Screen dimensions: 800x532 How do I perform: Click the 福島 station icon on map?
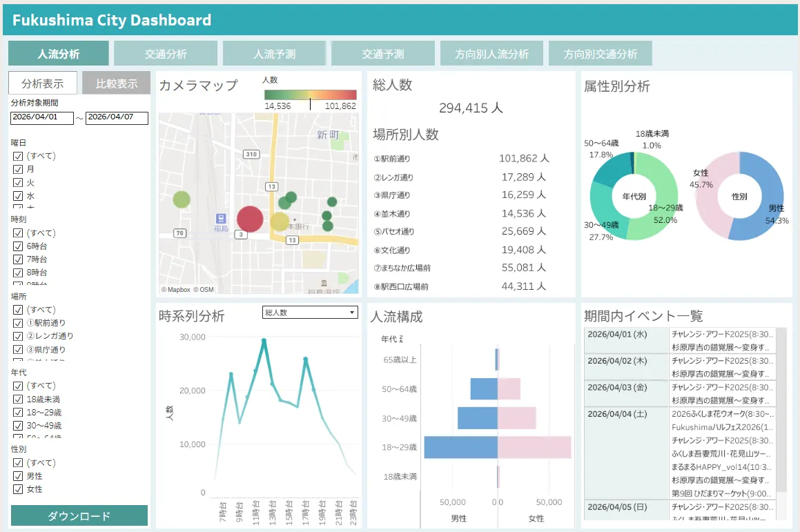click(221, 219)
